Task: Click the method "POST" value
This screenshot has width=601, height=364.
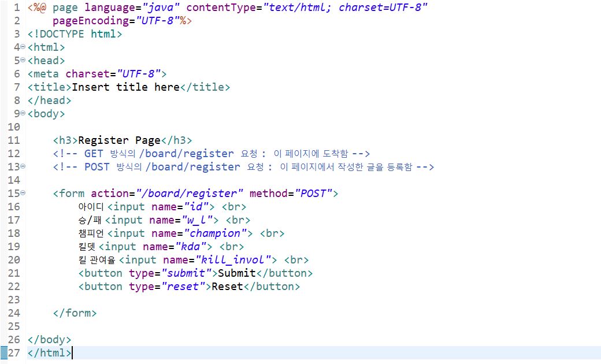Action: 313,194
